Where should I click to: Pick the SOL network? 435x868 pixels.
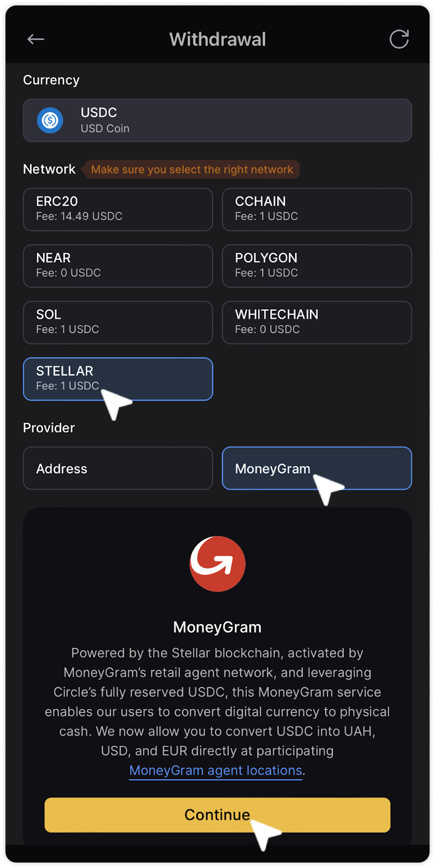click(118, 322)
